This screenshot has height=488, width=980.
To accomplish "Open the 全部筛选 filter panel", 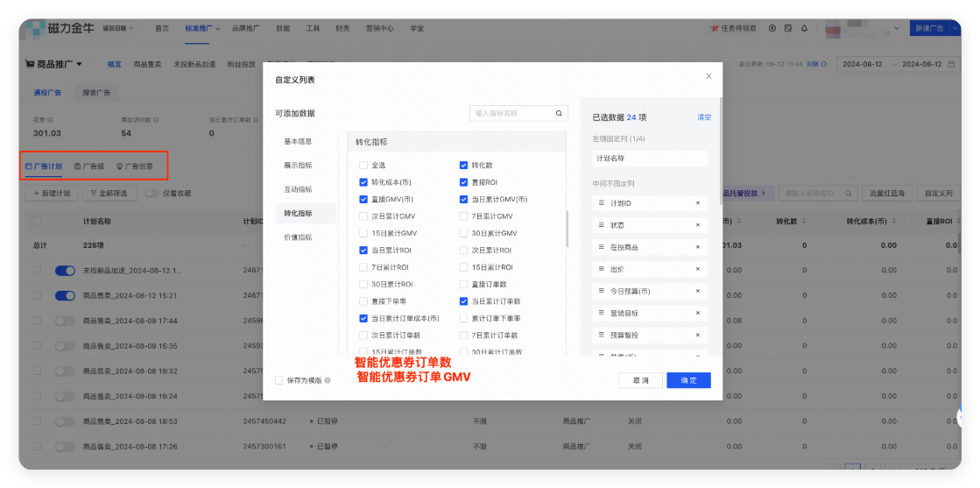I will coord(109,194).
